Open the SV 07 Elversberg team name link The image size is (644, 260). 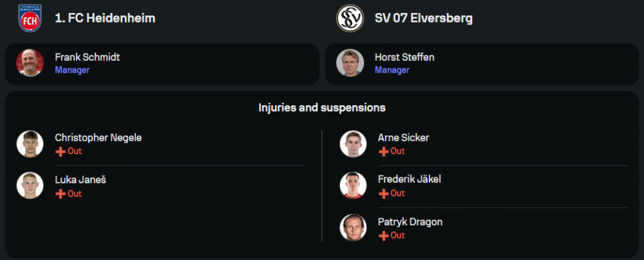(423, 18)
